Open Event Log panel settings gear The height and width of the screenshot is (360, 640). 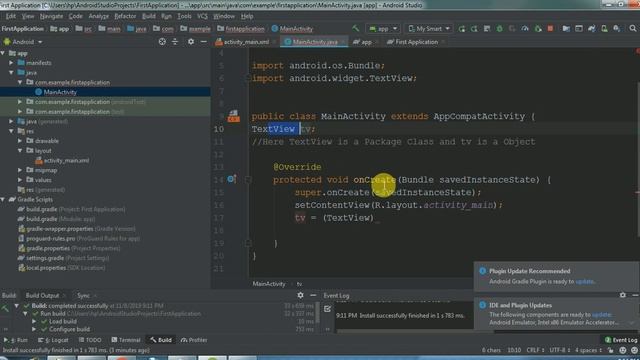pyautogui.click(x=622, y=295)
